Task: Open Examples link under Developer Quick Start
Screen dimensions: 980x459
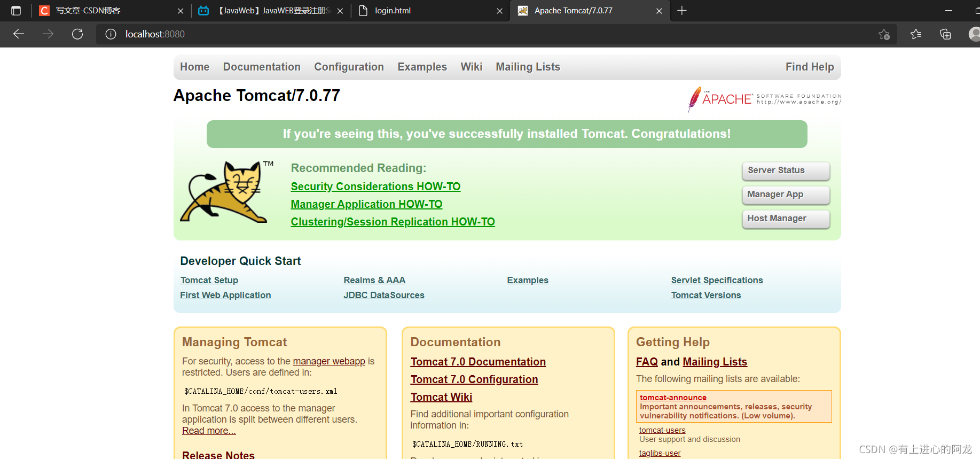Action: click(528, 280)
